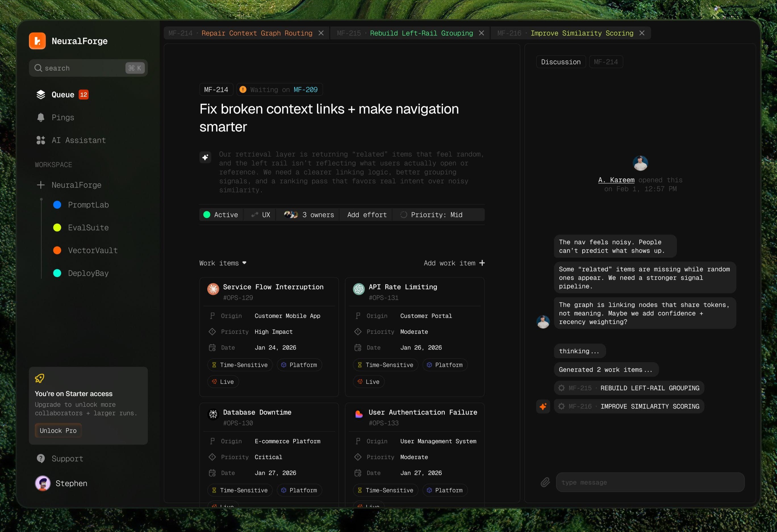Click the AI sparkle icon beside the description

pyautogui.click(x=205, y=157)
